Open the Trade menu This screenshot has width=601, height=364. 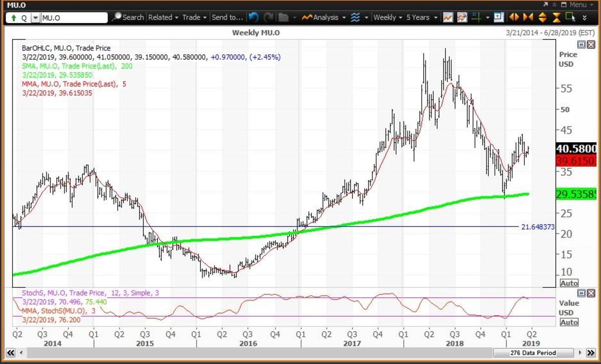194,18
